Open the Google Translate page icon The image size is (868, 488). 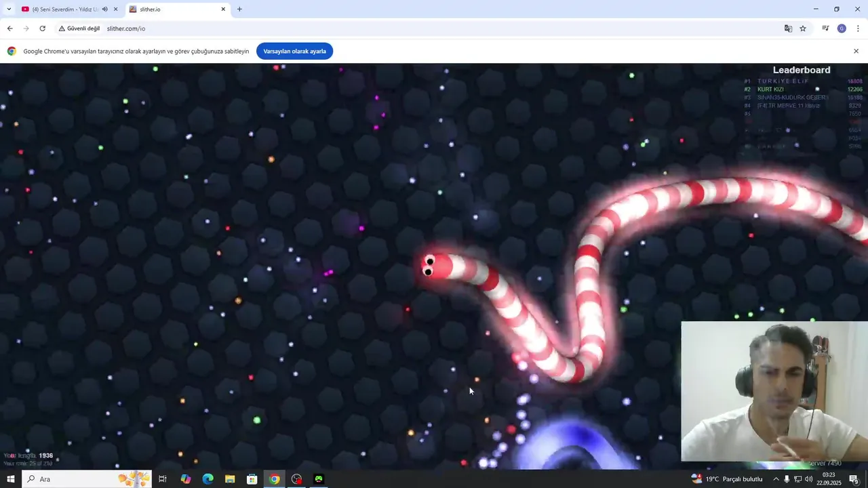788,28
